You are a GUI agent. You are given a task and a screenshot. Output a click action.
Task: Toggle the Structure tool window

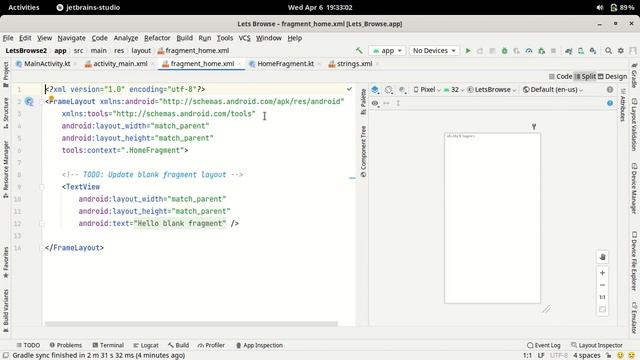6,113
